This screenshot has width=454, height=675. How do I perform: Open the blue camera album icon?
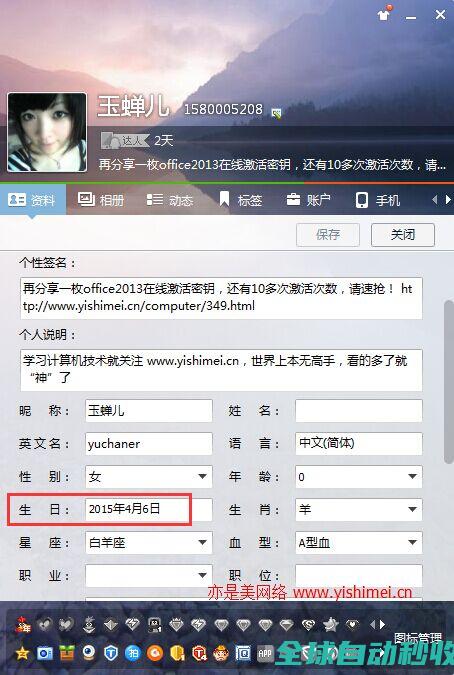pos(44,654)
